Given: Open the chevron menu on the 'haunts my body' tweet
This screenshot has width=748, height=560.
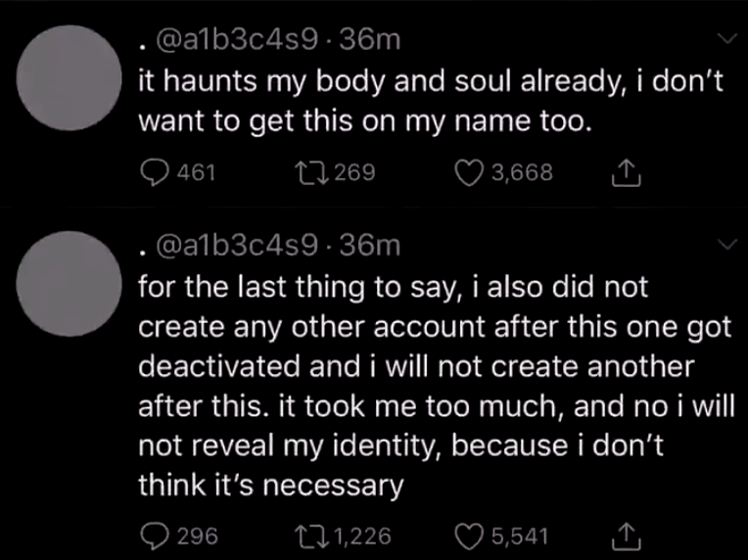Looking at the screenshot, I should click(726, 39).
